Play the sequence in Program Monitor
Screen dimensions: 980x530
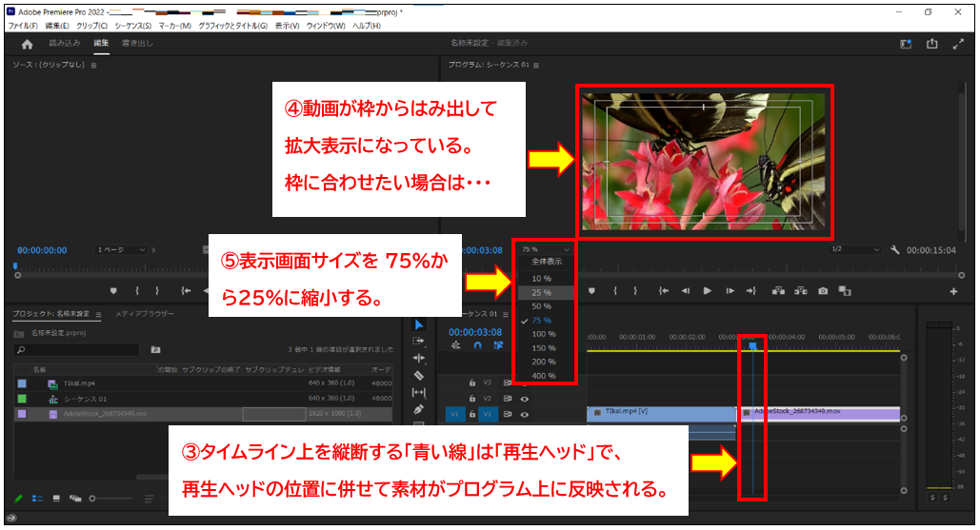pos(708,291)
